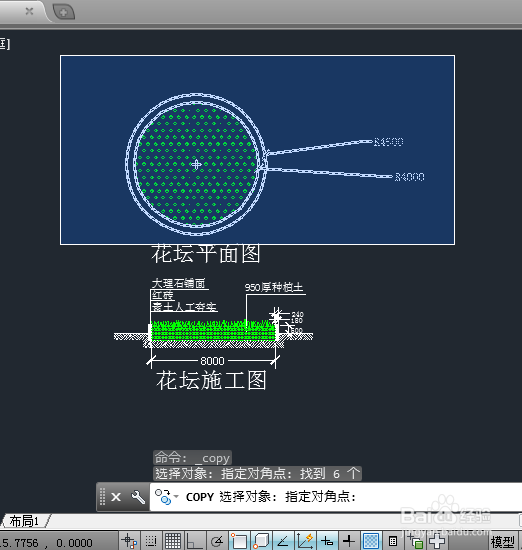This screenshot has width=522, height=550.
Task: Click the coordinates readout in status bar
Action: tap(46, 543)
